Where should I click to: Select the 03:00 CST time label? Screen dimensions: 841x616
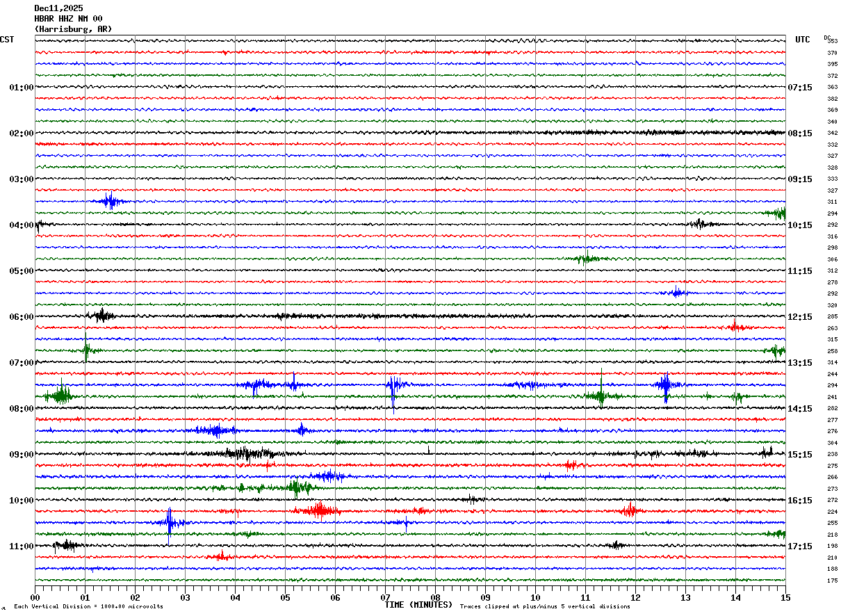[x=22, y=179]
